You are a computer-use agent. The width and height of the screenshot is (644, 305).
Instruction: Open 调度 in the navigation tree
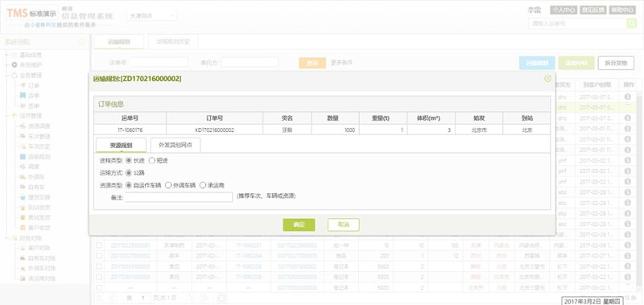[x=33, y=167]
